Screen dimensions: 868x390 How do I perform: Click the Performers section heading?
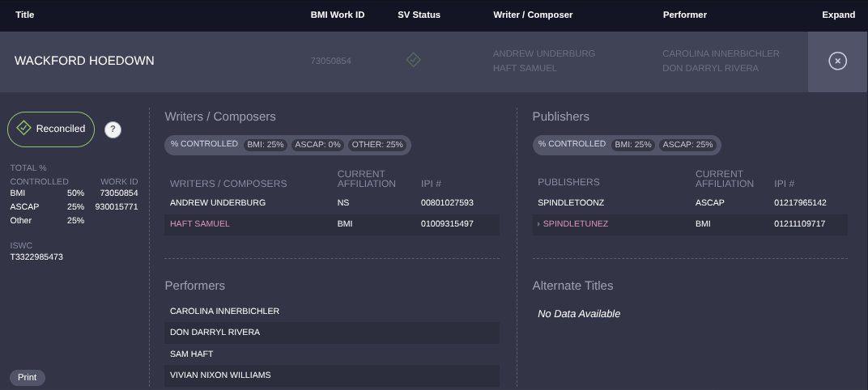pos(195,286)
